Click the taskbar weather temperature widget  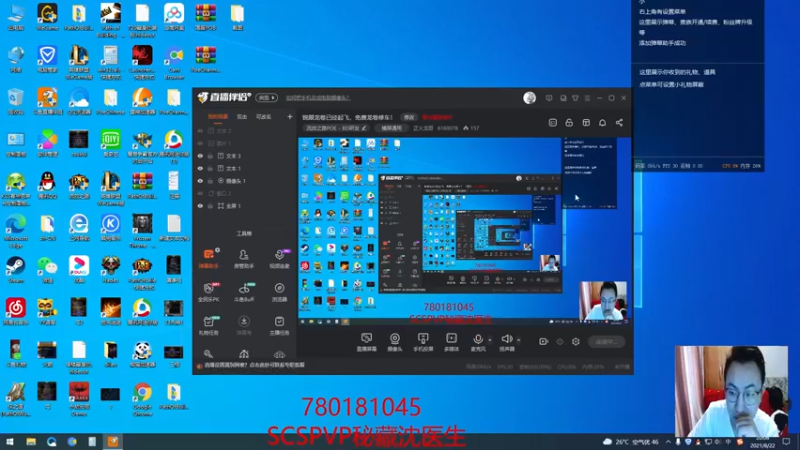click(631, 441)
